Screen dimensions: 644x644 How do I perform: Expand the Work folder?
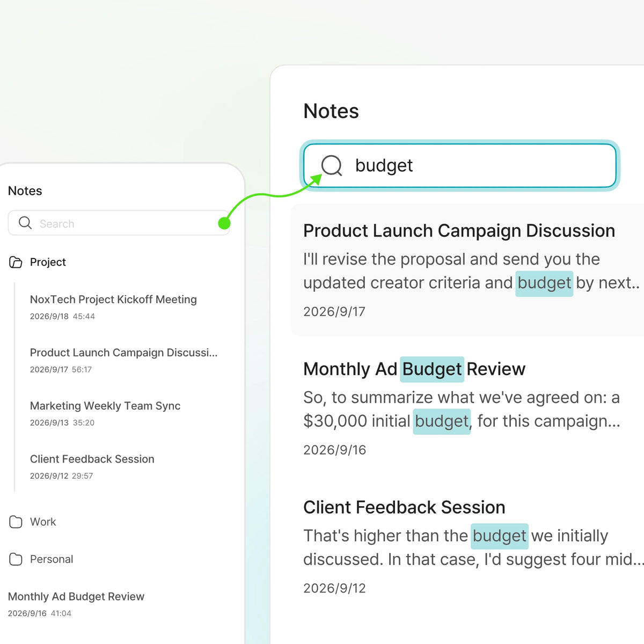[33, 522]
